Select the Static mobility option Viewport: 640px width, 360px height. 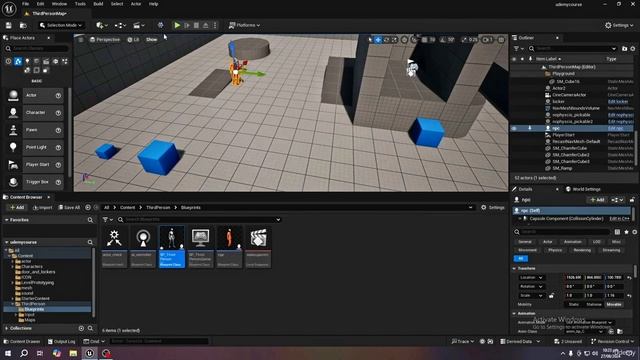[x=573, y=304]
